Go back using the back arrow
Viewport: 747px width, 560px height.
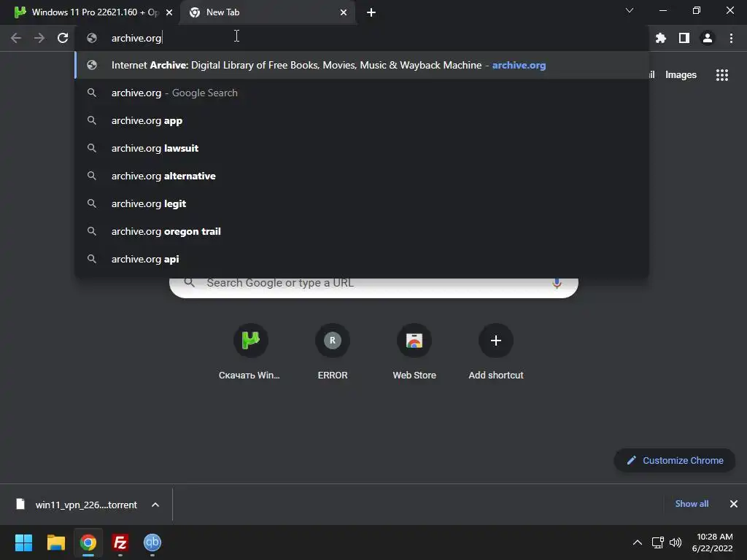(x=16, y=38)
